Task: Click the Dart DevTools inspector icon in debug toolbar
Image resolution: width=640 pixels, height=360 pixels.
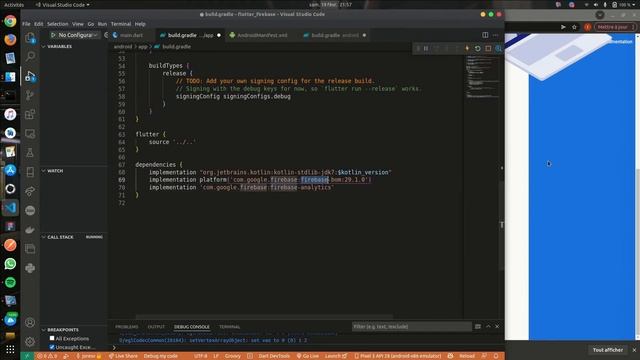Action: [x=498, y=48]
